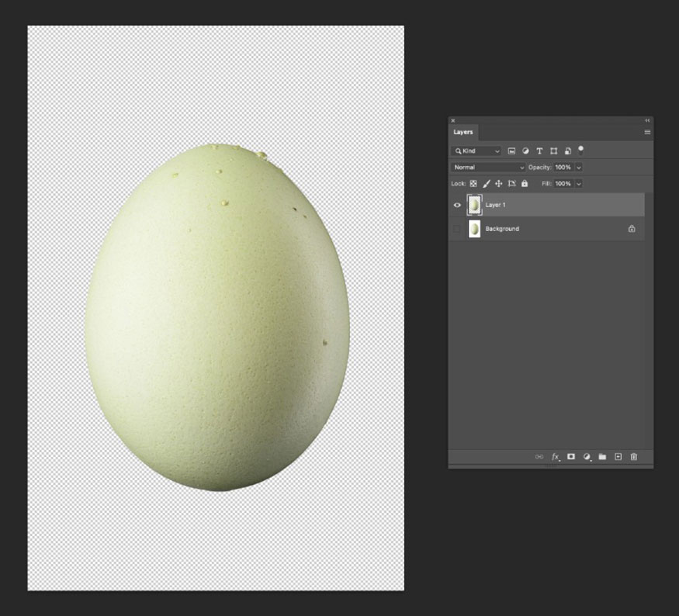This screenshot has width=679, height=616.
Task: Select Layer 1 thumbnail
Action: click(x=474, y=205)
